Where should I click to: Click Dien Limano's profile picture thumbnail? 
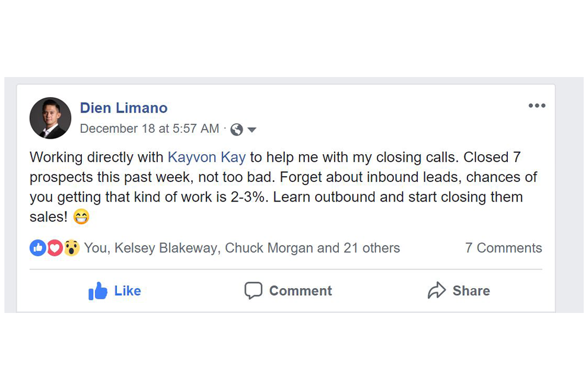coord(50,118)
